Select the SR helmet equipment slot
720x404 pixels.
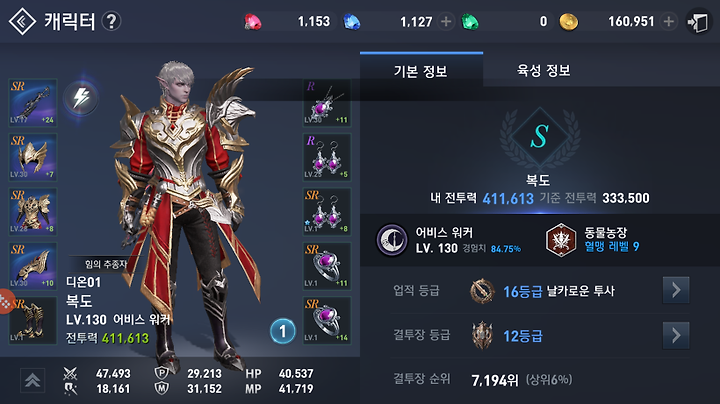[33, 157]
